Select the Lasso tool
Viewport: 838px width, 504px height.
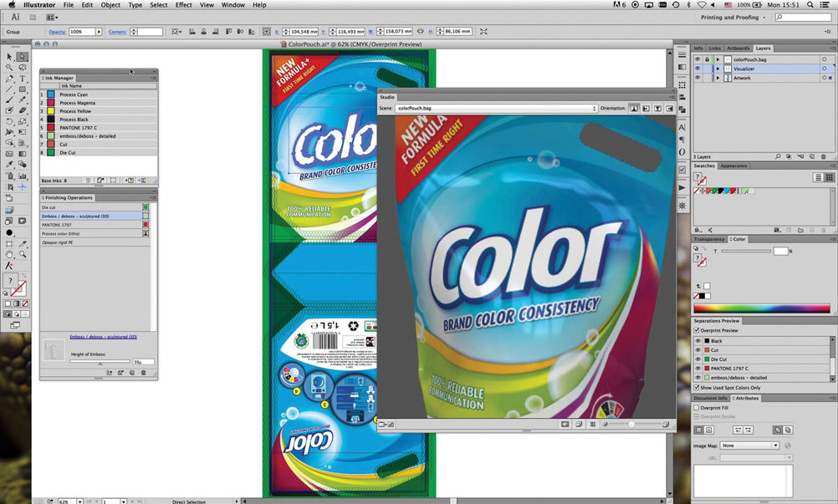(x=22, y=68)
